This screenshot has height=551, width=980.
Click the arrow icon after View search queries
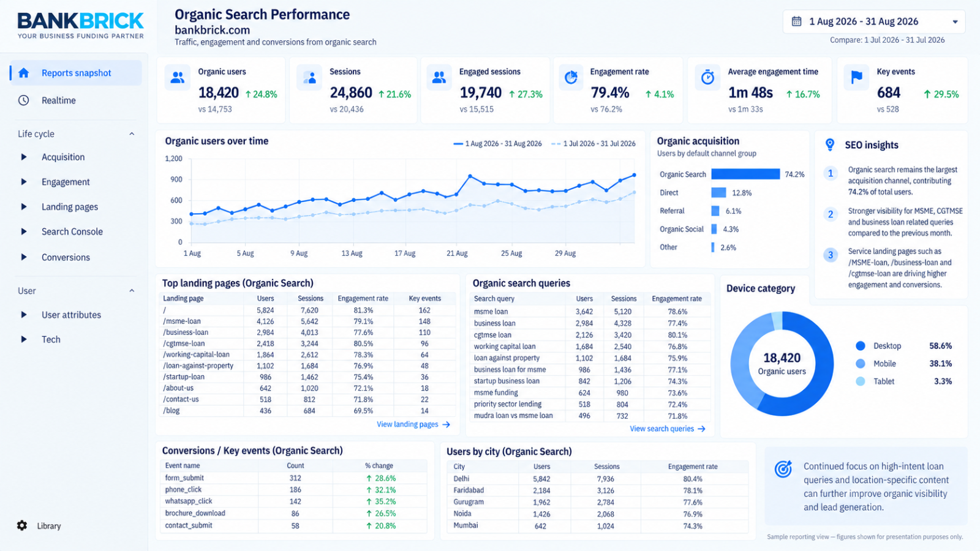[x=701, y=429]
